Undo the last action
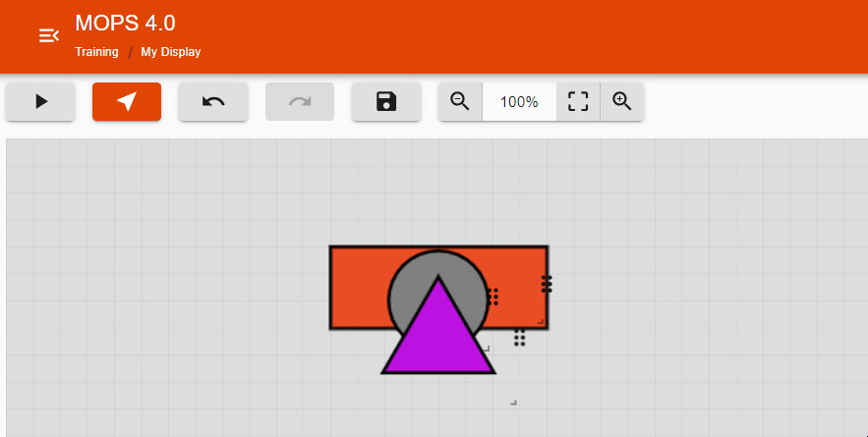This screenshot has width=868, height=437. [213, 101]
